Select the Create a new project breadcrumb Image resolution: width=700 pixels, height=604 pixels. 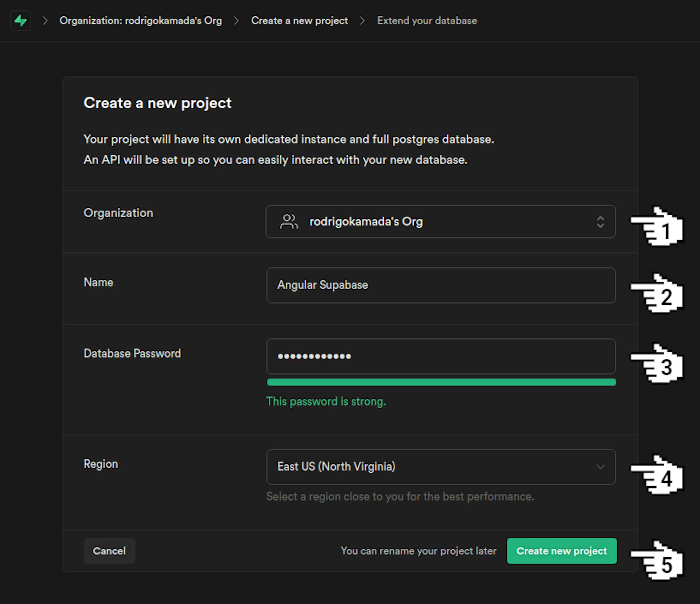[x=299, y=21]
